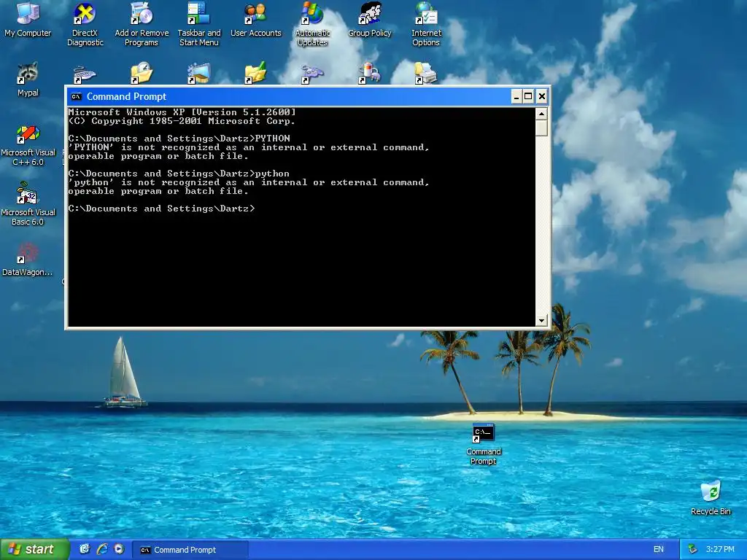Click the console scrollbar up arrow

(x=541, y=114)
